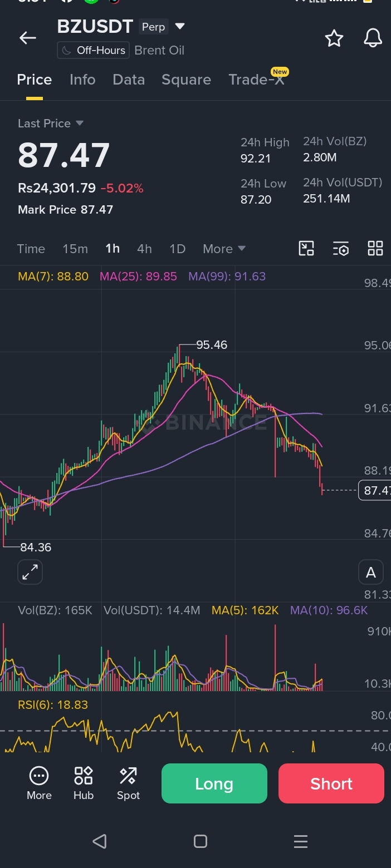391x868 pixels.
Task: Expand chart to fullscreen with arrows icon
Action: click(x=30, y=572)
